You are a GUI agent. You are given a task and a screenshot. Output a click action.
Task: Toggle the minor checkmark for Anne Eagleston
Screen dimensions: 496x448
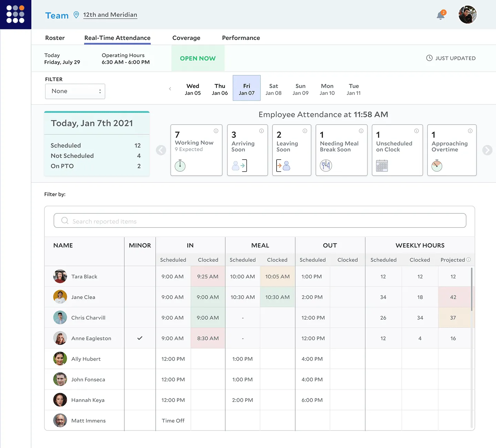(x=140, y=338)
